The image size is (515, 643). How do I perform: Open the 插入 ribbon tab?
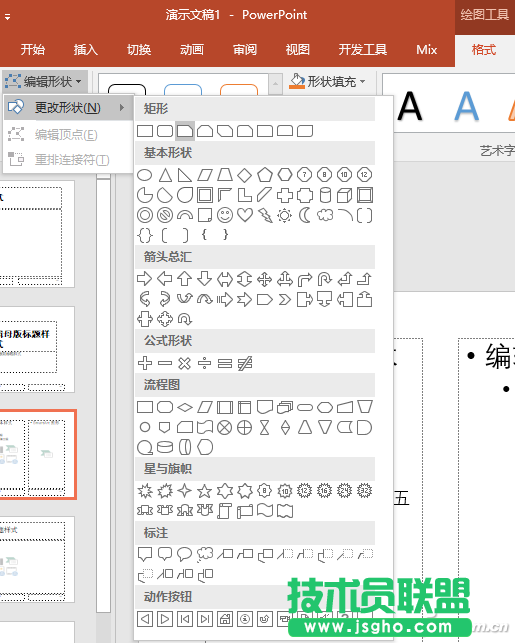(86, 50)
